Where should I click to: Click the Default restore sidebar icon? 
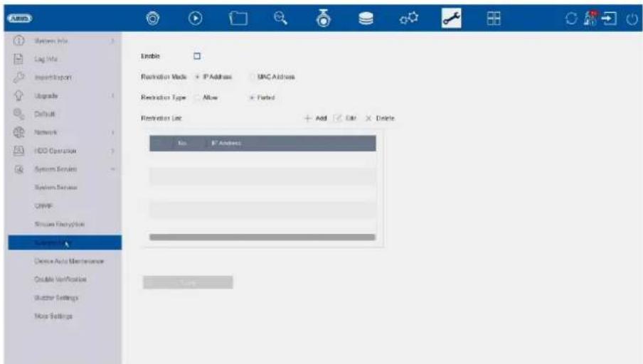click(x=19, y=114)
